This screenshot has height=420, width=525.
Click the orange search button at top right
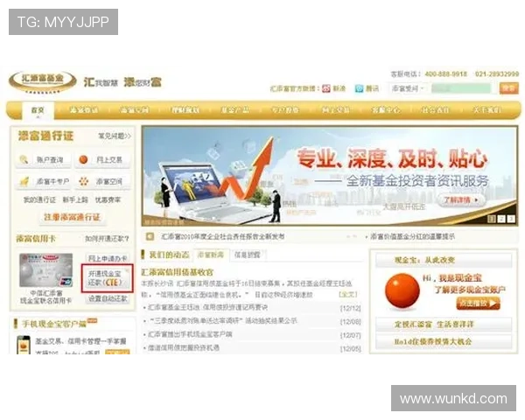click(508, 88)
